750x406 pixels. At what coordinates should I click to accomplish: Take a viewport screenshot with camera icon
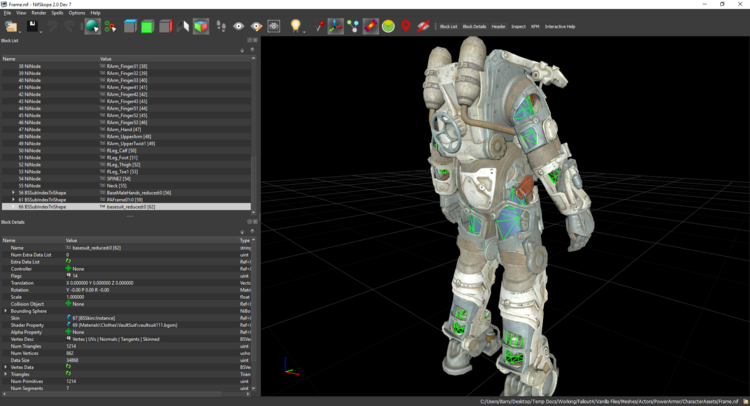point(274,26)
